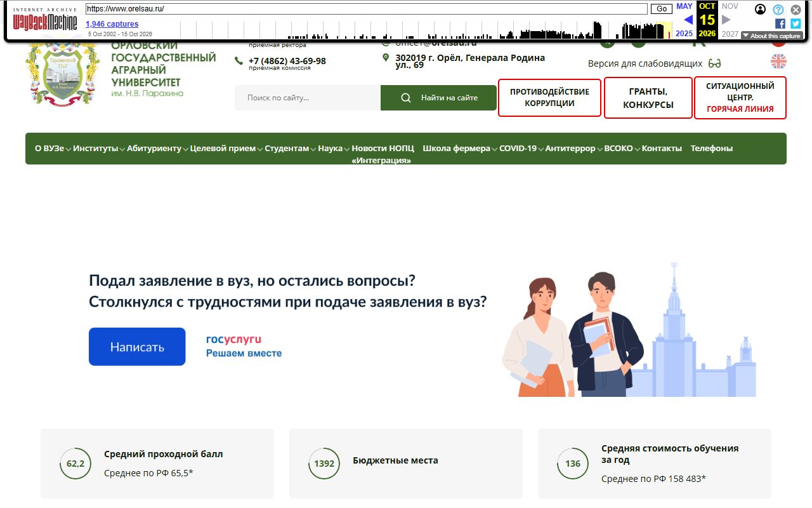Click the Среднее по РФ 158 483* text
812x508 pixels.
[653, 479]
